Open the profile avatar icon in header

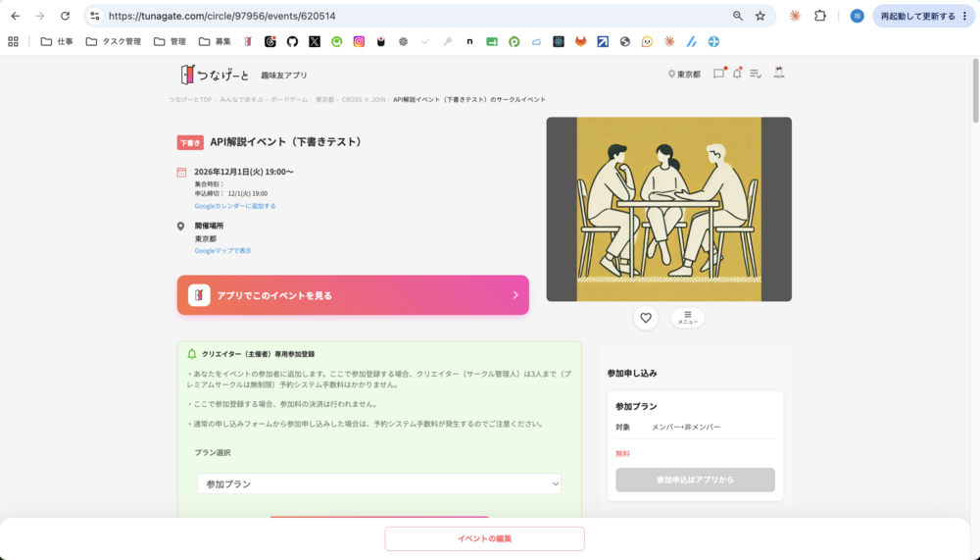click(779, 74)
